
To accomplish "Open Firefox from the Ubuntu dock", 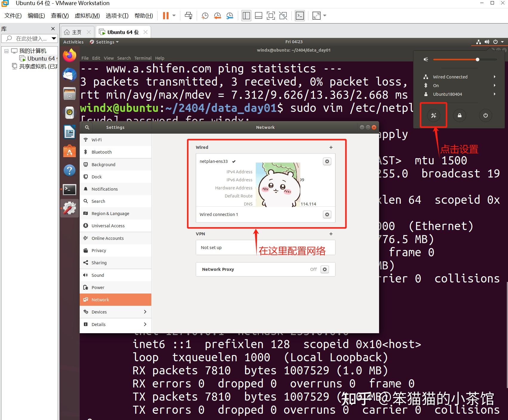I will (x=69, y=55).
